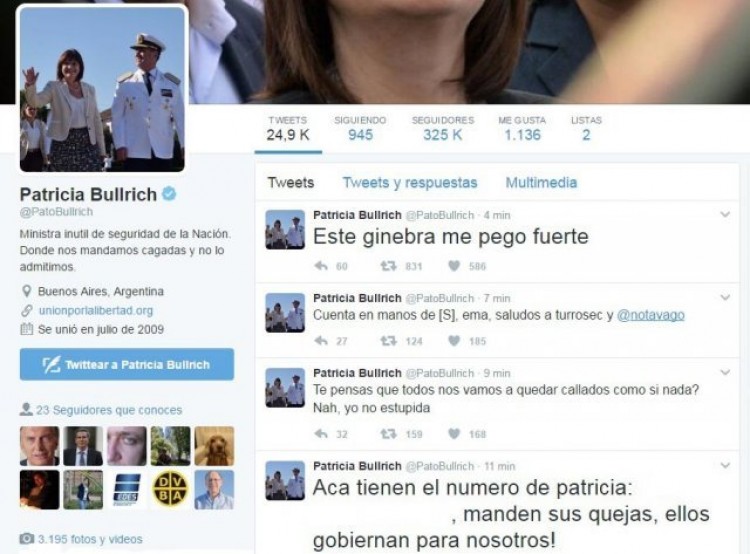Switch to the Multimedia tab
This screenshot has width=750, height=554.
coord(541,183)
